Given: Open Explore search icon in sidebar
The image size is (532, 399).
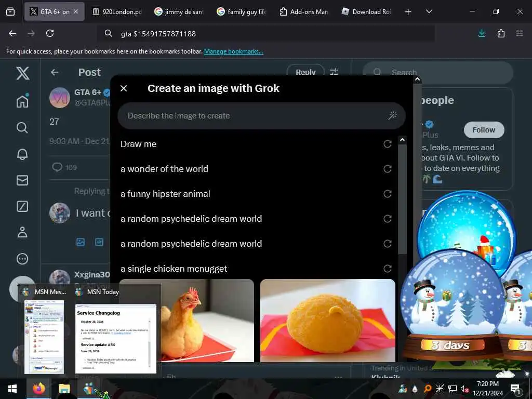Looking at the screenshot, I should point(22,128).
